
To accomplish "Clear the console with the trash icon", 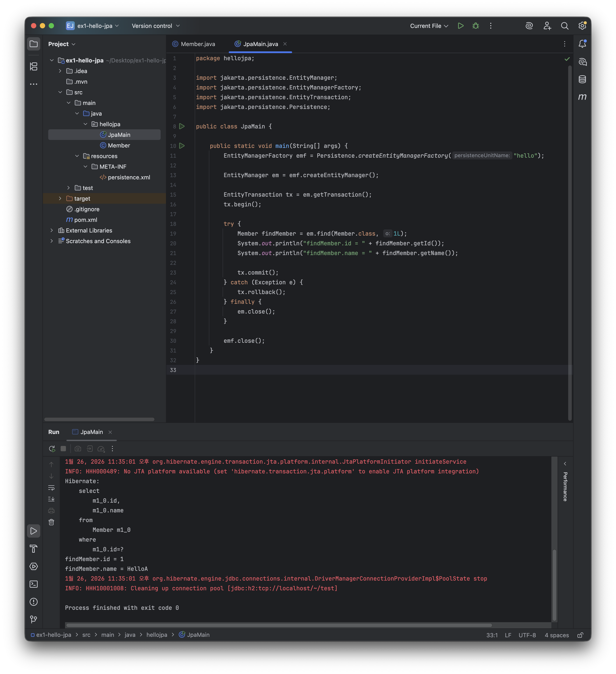I will click(x=52, y=522).
